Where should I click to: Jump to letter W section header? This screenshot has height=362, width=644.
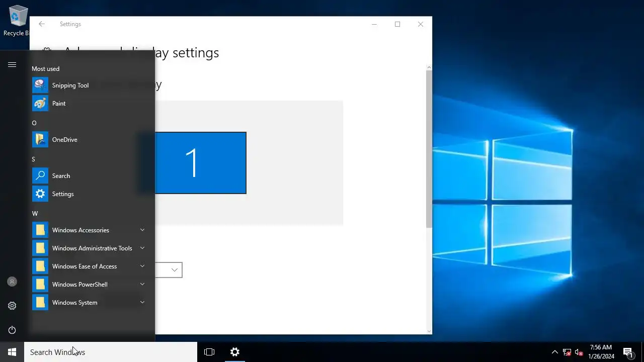pos(35,214)
